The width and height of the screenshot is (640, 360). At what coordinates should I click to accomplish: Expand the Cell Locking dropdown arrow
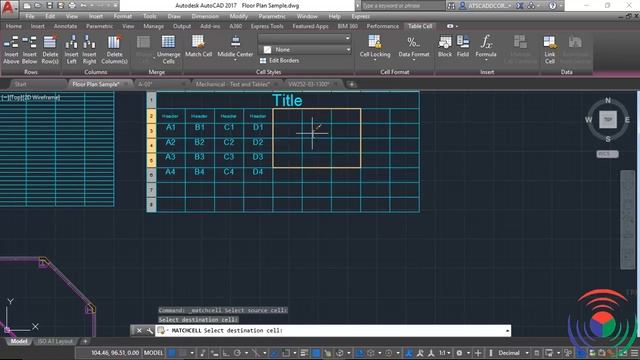click(x=375, y=60)
